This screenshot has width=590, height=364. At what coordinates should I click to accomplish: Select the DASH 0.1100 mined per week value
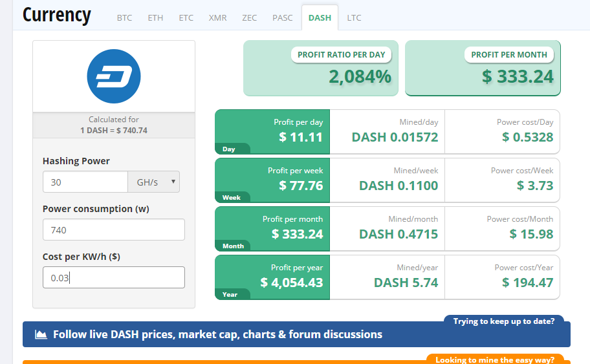click(399, 186)
